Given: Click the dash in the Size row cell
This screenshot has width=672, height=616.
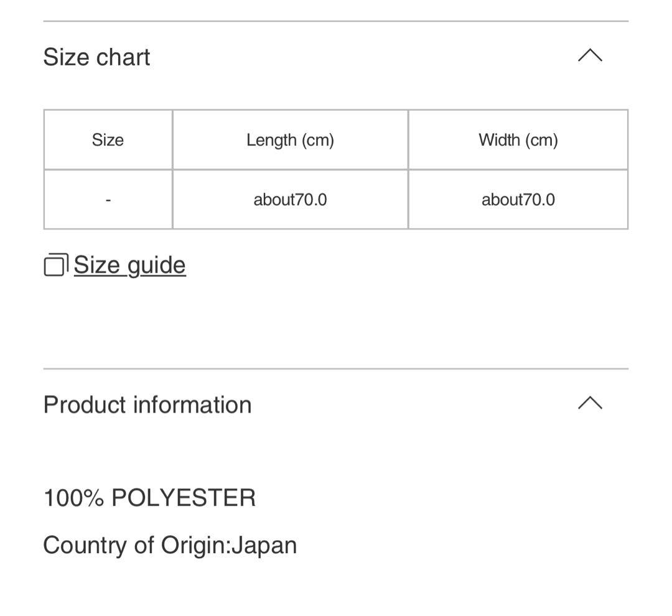Looking at the screenshot, I should (108, 200).
